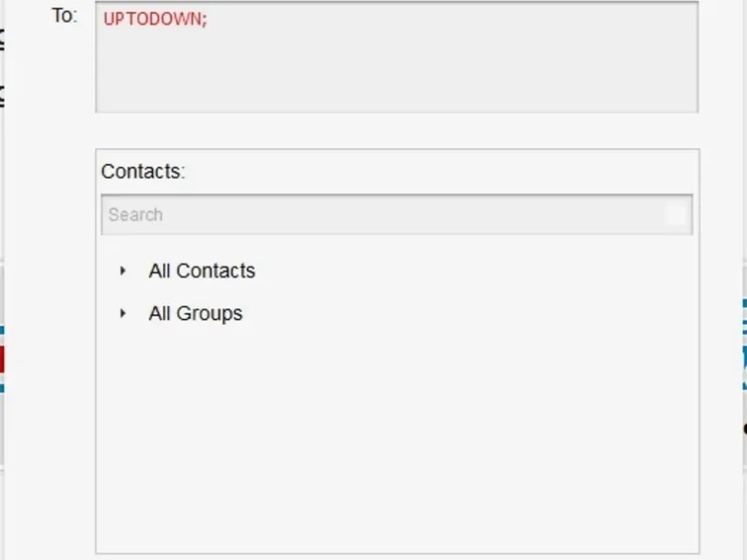Expand the All Groups arrow
The image size is (747, 560).
(x=122, y=314)
